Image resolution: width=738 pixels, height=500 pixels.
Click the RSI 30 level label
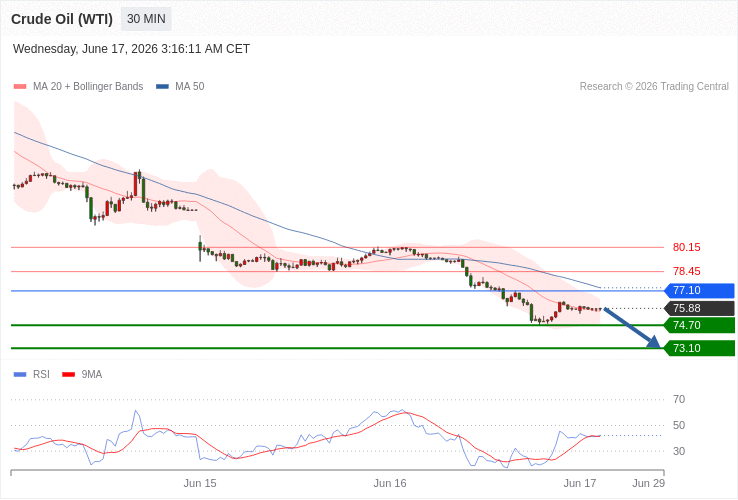click(x=679, y=452)
